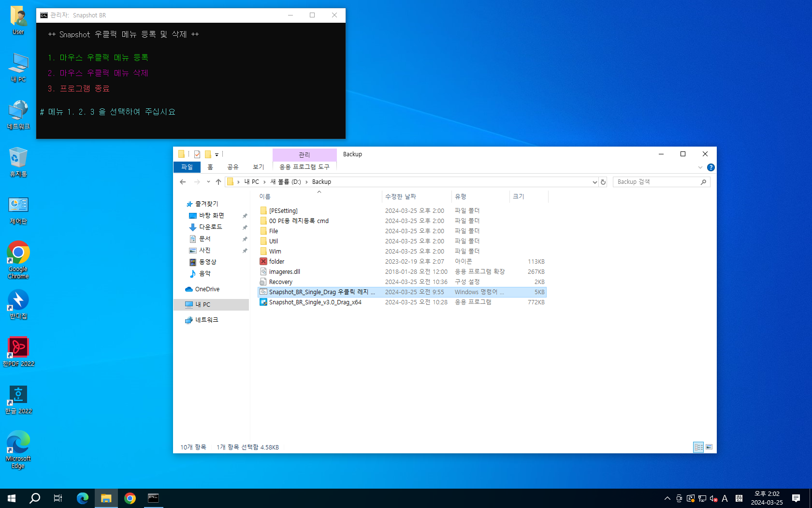Open the 보기 ribbon tab

pos(259,167)
